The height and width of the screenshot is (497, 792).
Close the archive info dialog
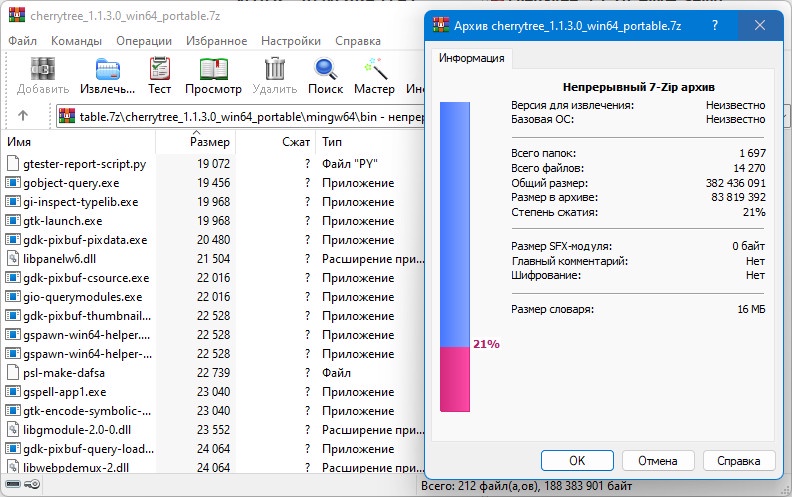tap(760, 25)
